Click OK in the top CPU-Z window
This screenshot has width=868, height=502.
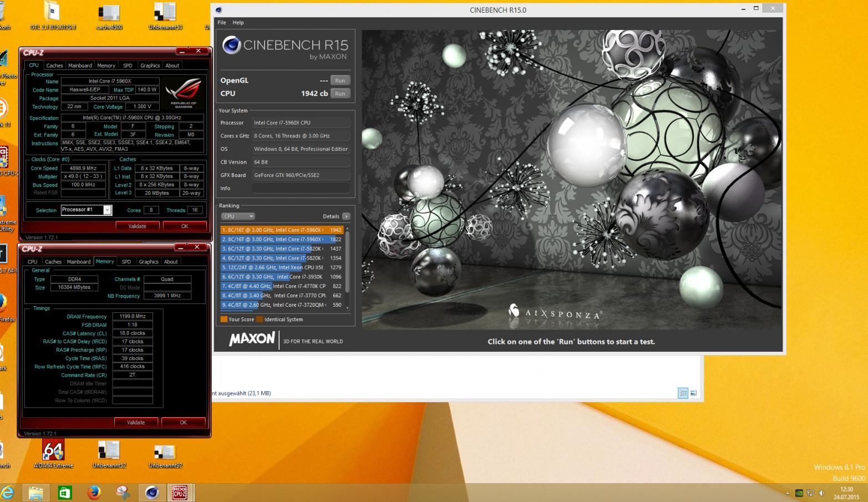185,226
